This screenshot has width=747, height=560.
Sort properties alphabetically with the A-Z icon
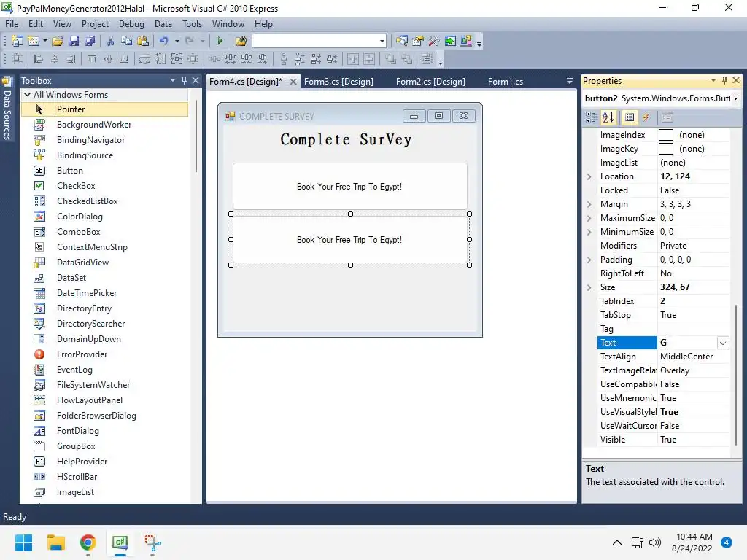pyautogui.click(x=608, y=117)
